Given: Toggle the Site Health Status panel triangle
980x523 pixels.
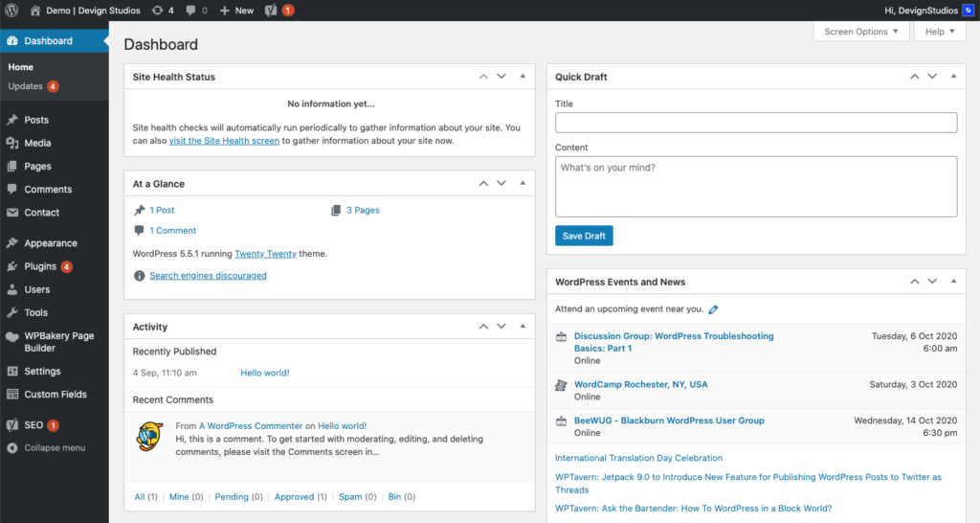Looking at the screenshot, I should [x=523, y=77].
